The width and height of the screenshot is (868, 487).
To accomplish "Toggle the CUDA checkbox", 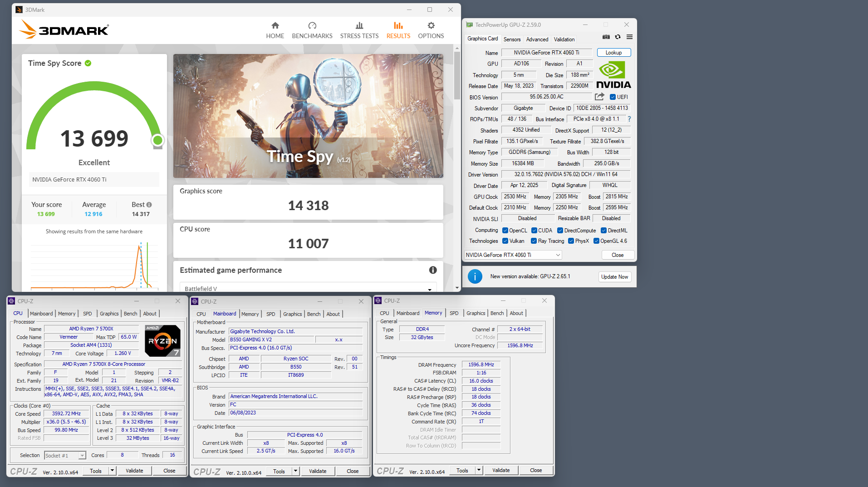I will 534,231.
